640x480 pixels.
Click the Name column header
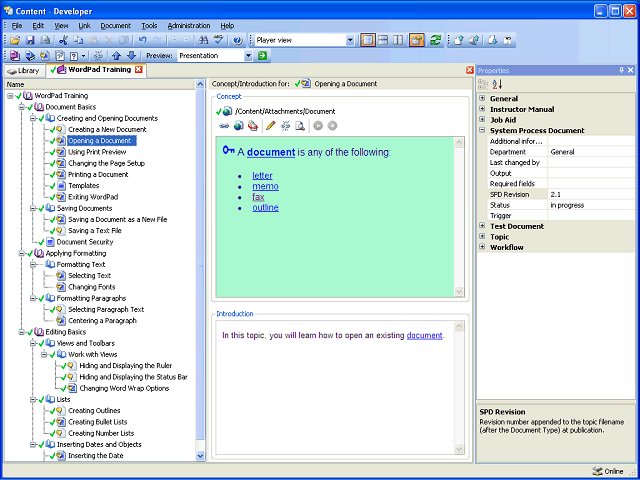(100, 84)
